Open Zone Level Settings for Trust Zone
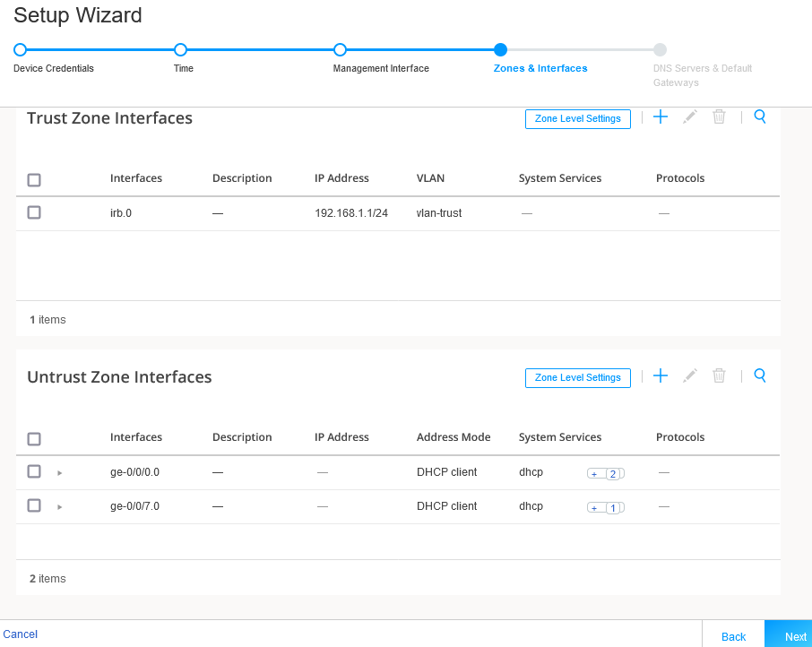This screenshot has width=812, height=647. coord(577,118)
